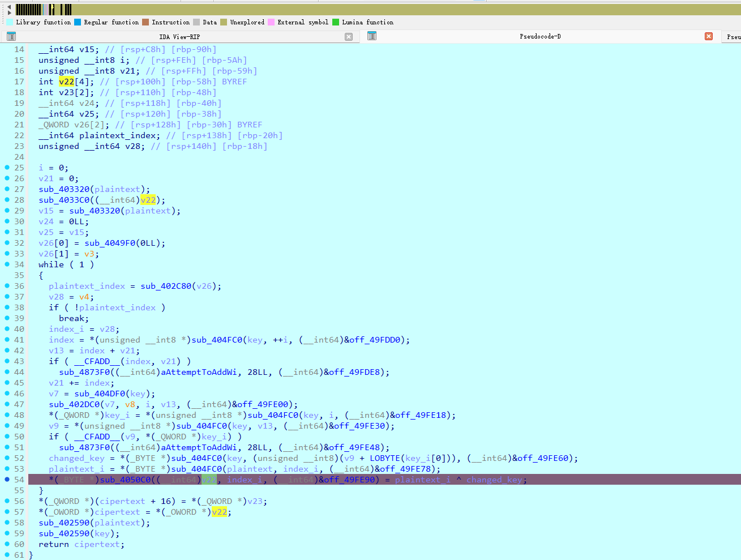
Task: Click orange v4 on line 37
Action: coord(84,297)
